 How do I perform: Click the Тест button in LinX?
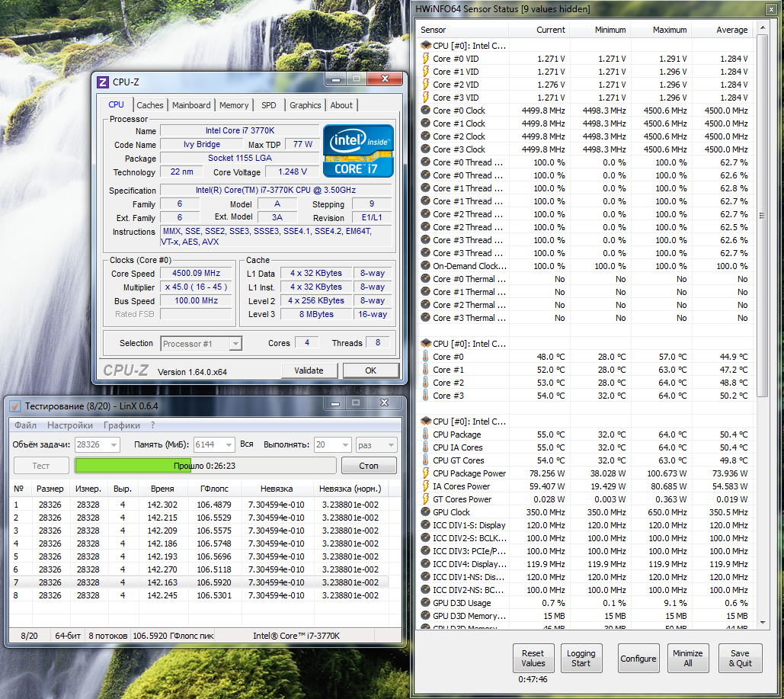coord(41,466)
